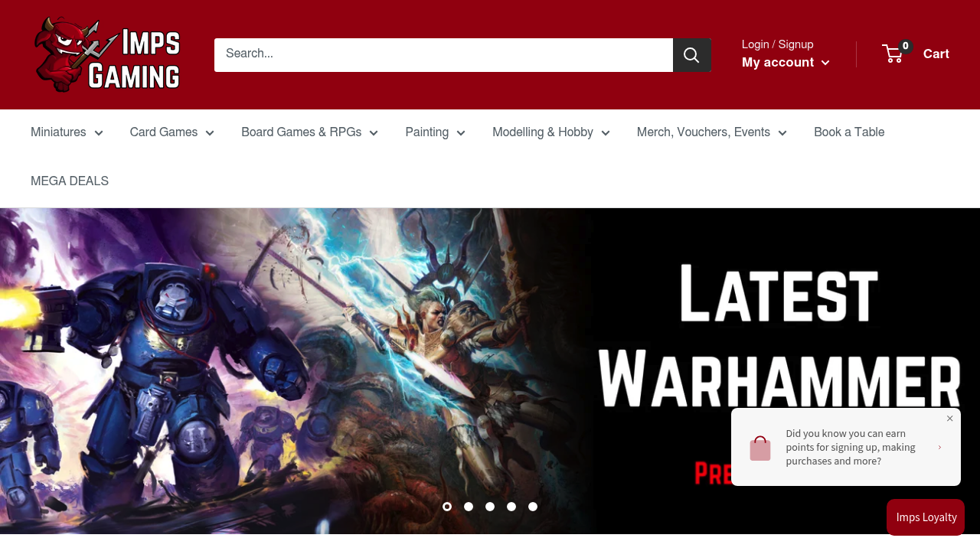Go to Book a Table
The height and width of the screenshot is (551, 980).
click(x=849, y=132)
